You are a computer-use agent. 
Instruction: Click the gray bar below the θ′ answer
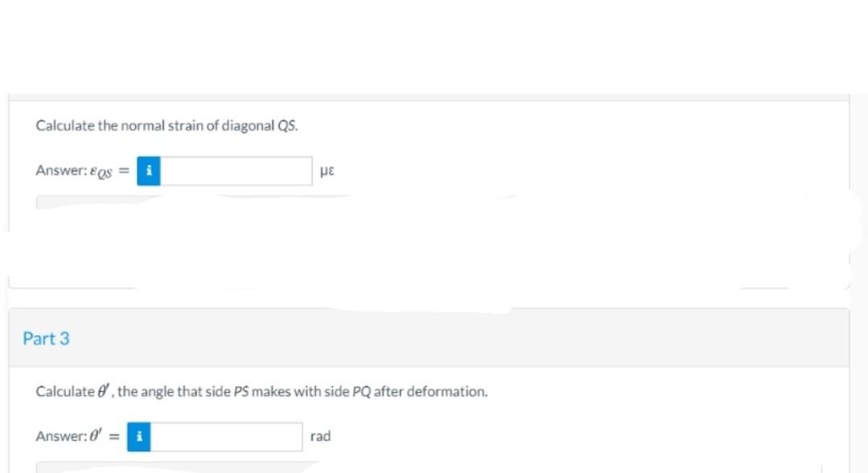pos(177,467)
